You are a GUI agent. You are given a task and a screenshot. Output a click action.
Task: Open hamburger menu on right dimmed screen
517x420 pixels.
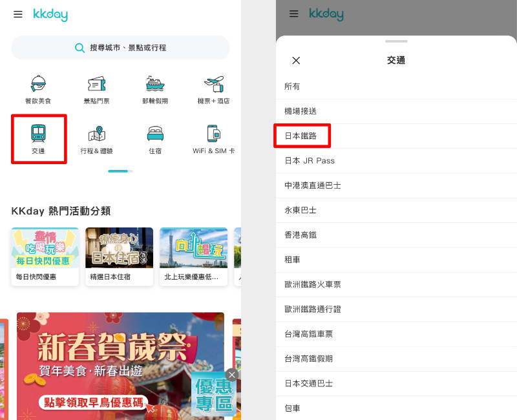pyautogui.click(x=293, y=14)
